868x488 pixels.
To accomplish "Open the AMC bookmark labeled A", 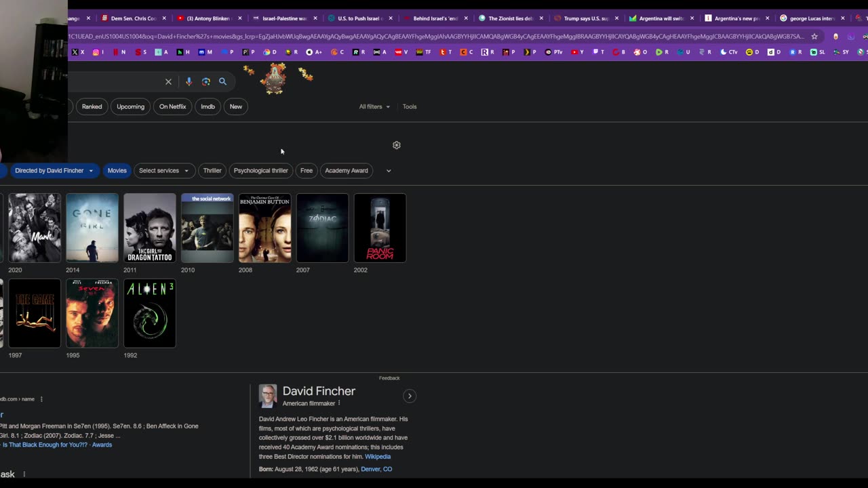I will click(x=380, y=52).
